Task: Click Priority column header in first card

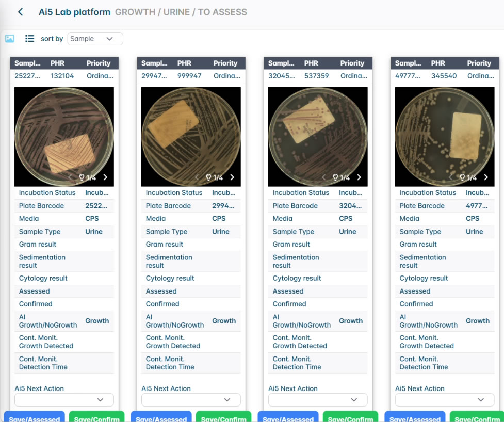Action: pyautogui.click(x=99, y=63)
